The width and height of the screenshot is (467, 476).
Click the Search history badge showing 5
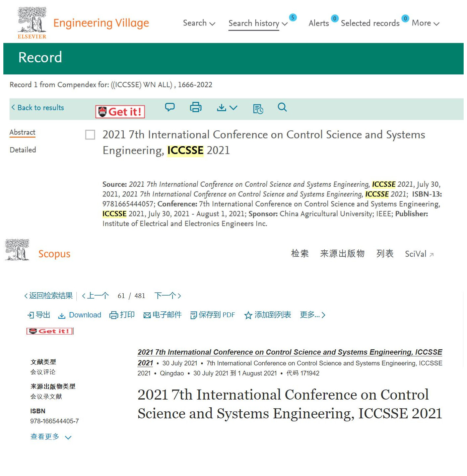coord(292,17)
